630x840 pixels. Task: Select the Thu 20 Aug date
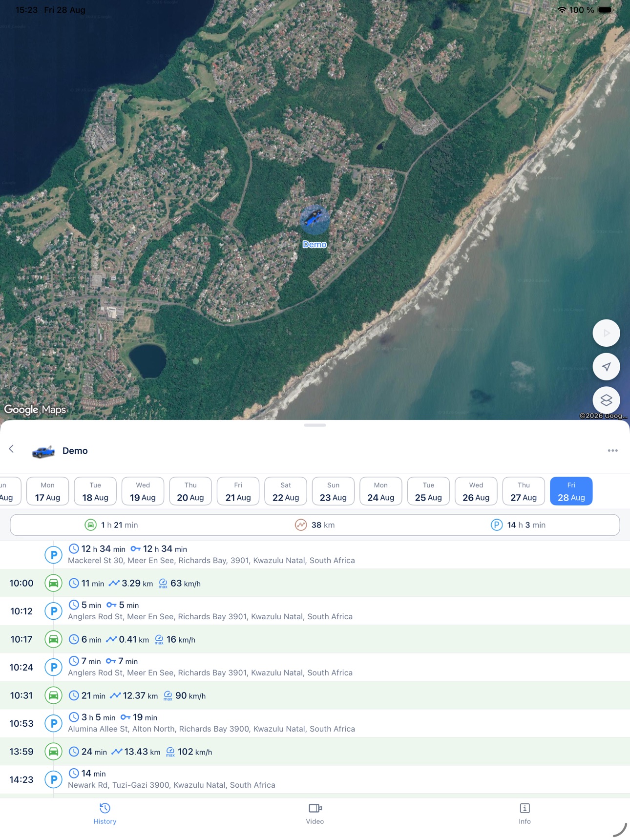click(190, 491)
